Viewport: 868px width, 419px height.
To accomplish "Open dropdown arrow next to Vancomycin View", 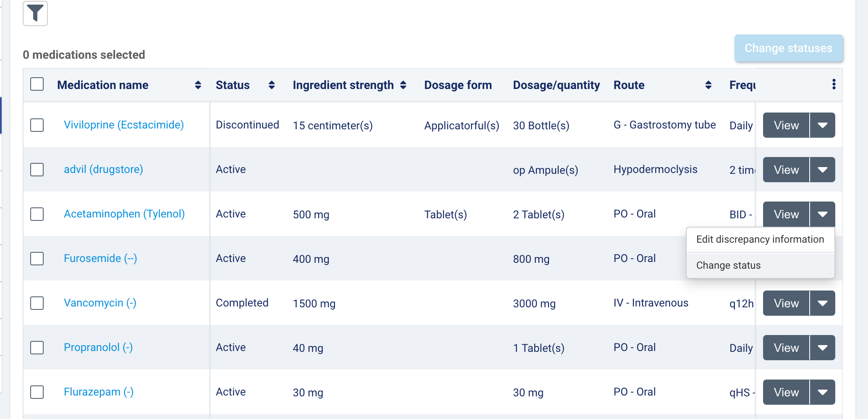I will (x=822, y=303).
